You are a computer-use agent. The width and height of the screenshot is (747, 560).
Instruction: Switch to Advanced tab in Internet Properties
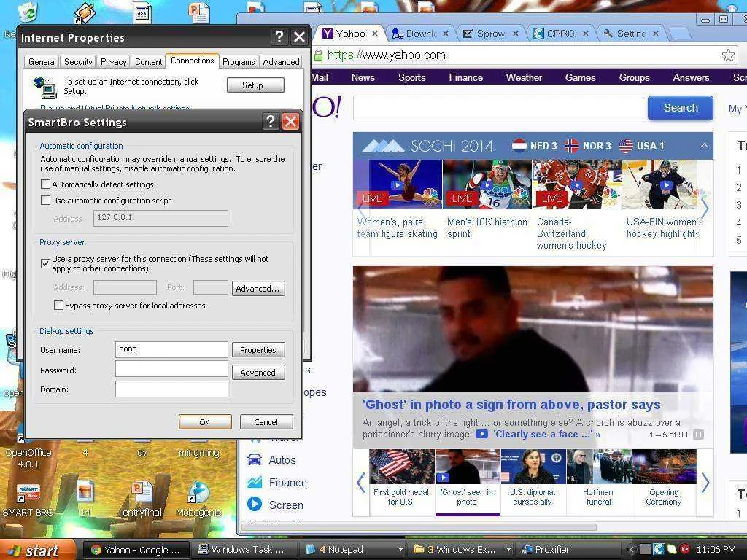pos(281,62)
